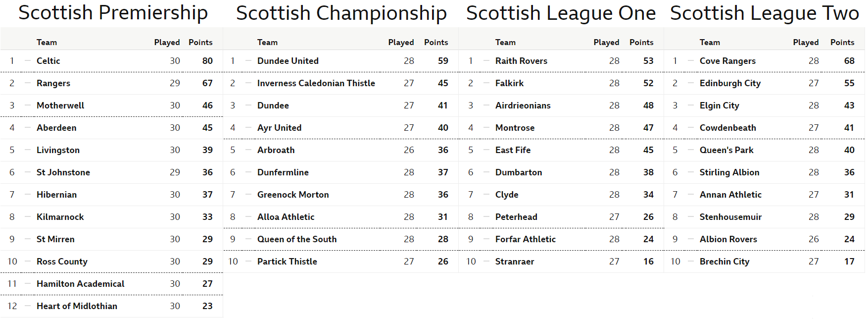The image size is (868, 319).
Task: Click the movement indicator next to Ayr United
Action: pos(248,127)
